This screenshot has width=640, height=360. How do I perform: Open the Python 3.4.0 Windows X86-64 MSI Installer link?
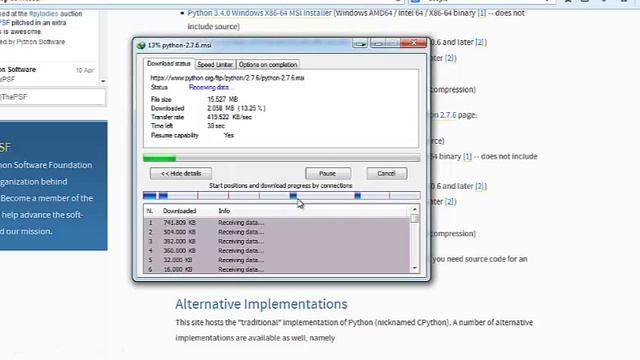coord(260,13)
